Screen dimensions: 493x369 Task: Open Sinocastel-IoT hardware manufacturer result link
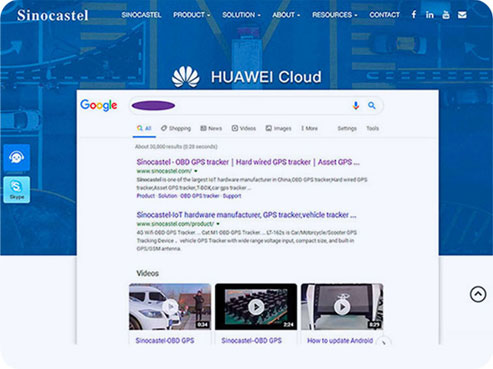tap(246, 215)
